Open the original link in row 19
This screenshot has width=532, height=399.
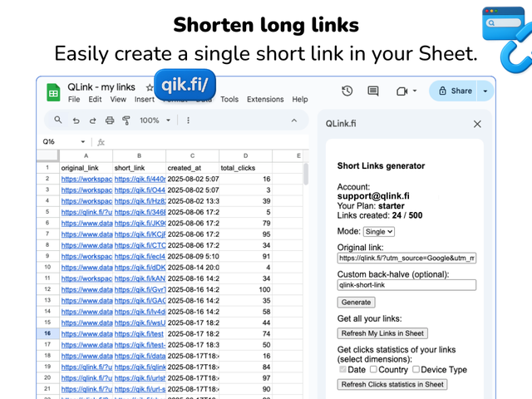point(86,367)
